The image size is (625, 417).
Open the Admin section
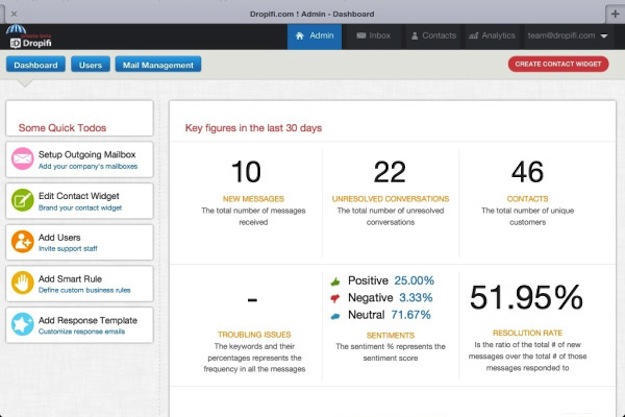pyautogui.click(x=314, y=36)
